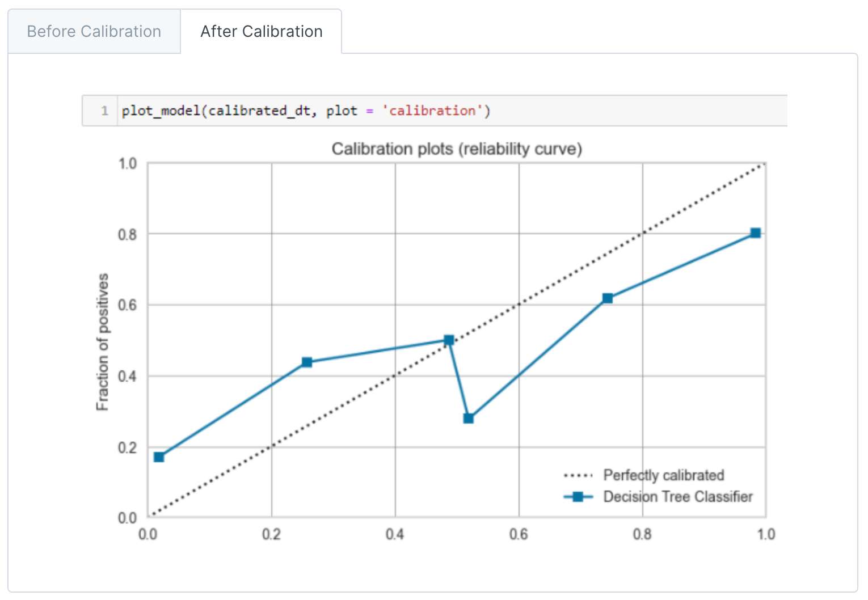868x600 pixels.
Task: Click line number 1 in code gutter
Action: 104,111
